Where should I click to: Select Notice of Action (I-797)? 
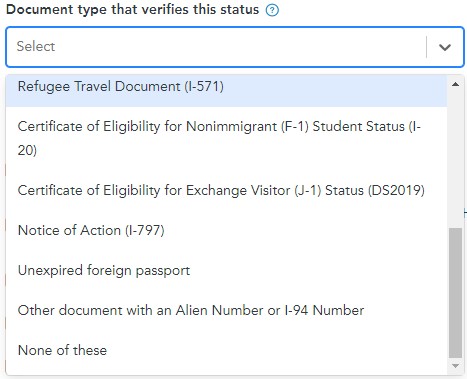point(226,230)
